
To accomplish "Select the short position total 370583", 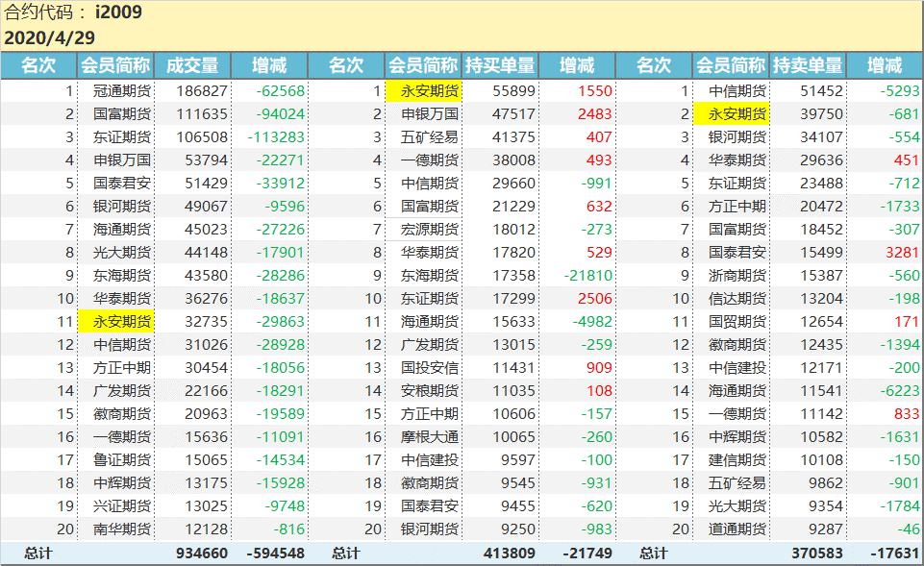I will (817, 554).
